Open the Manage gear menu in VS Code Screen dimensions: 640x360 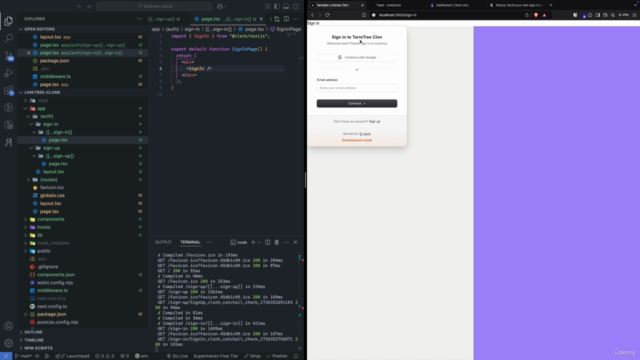(9, 343)
